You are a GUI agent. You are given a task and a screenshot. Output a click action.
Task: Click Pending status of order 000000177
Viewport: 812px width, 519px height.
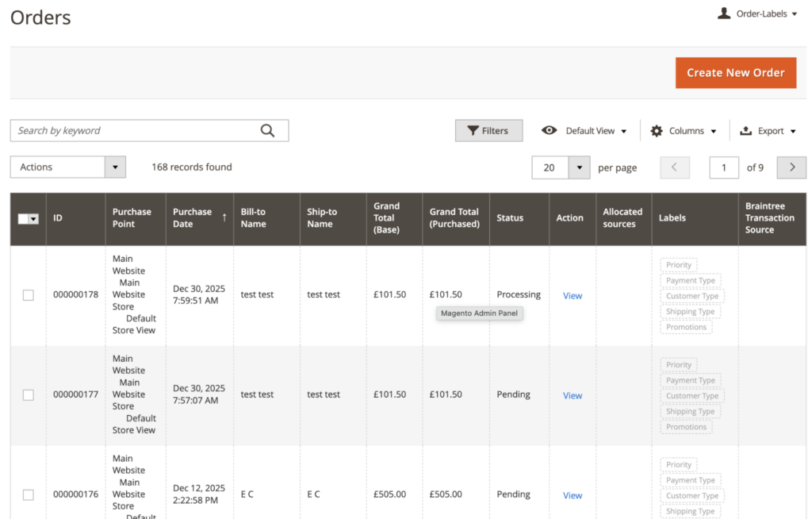[x=513, y=394]
